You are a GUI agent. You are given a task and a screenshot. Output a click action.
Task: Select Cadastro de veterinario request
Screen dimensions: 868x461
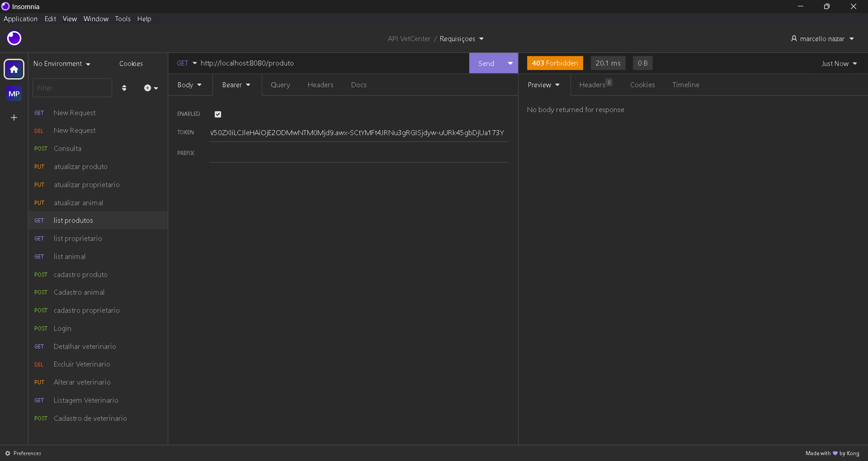[98, 419]
